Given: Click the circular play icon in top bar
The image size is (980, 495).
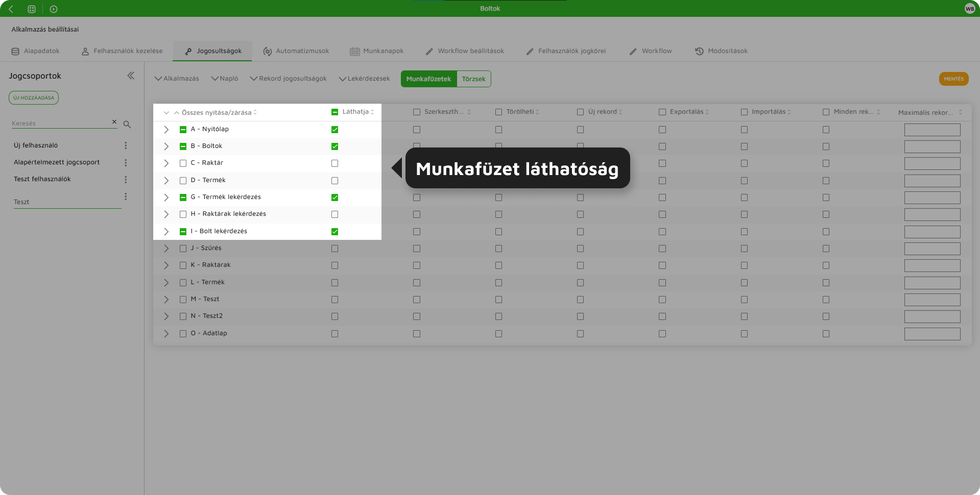Looking at the screenshot, I should coord(54,9).
